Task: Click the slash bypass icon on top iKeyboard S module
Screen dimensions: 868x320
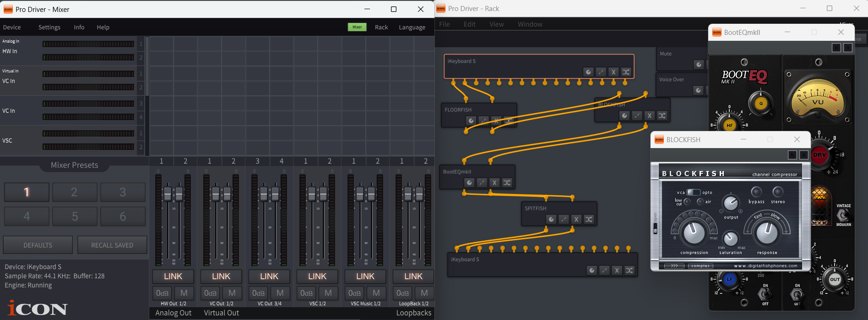Action: tap(601, 72)
